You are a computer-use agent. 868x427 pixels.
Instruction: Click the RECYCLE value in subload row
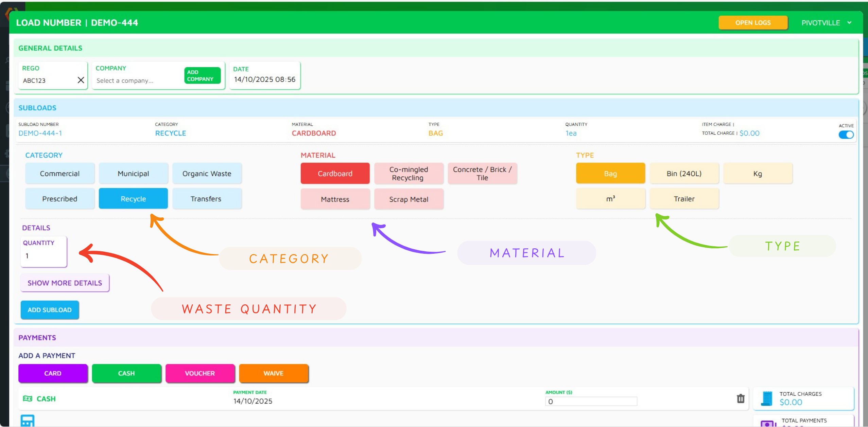tap(171, 133)
